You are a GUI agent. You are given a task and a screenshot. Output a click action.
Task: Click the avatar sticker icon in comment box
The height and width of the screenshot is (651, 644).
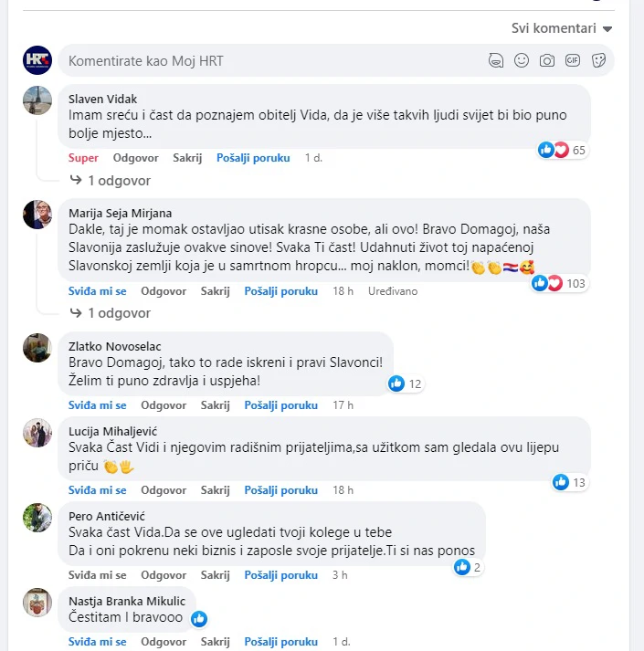496,61
